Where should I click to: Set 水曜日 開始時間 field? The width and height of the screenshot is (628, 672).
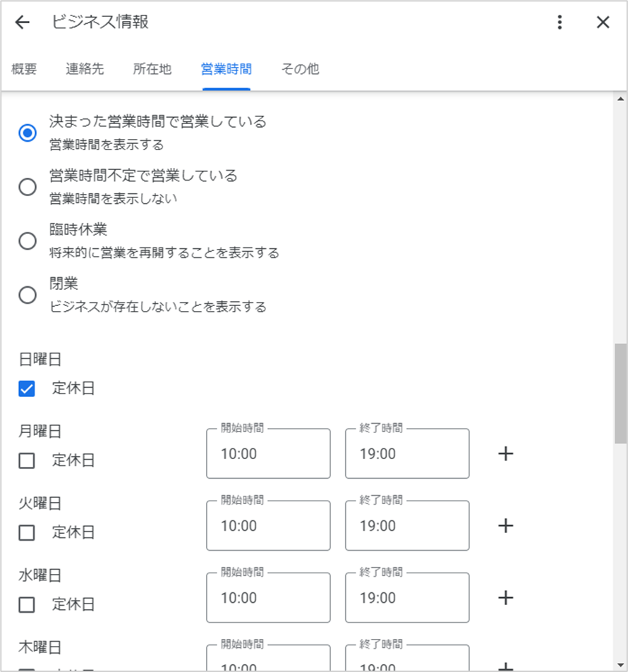point(269,597)
